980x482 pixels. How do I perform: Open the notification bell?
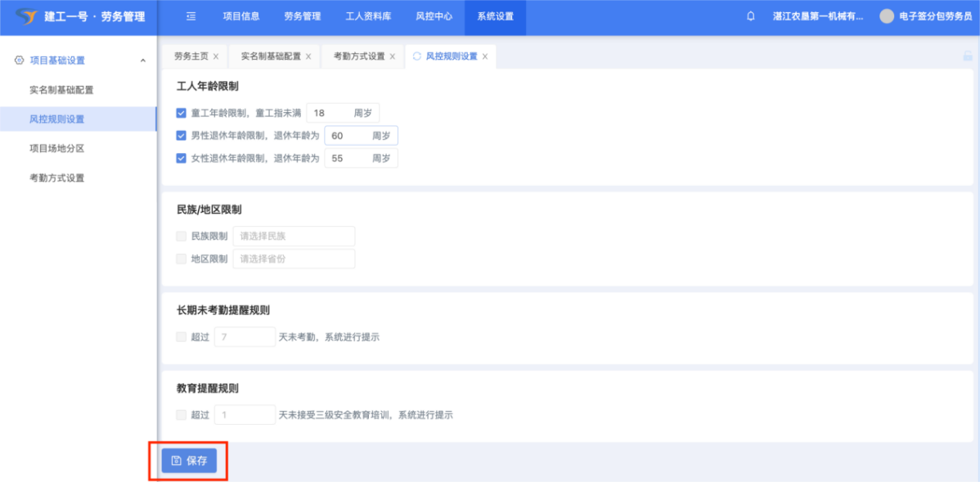pyautogui.click(x=751, y=16)
